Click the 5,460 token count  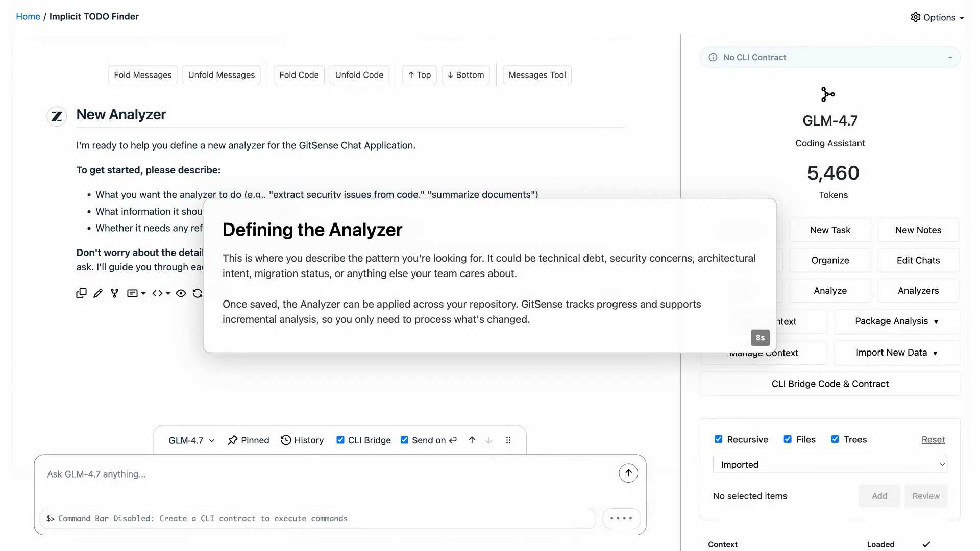[x=833, y=173]
